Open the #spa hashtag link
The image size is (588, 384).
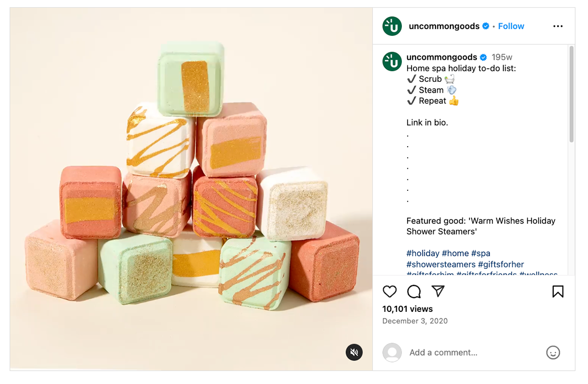pyautogui.click(x=480, y=254)
